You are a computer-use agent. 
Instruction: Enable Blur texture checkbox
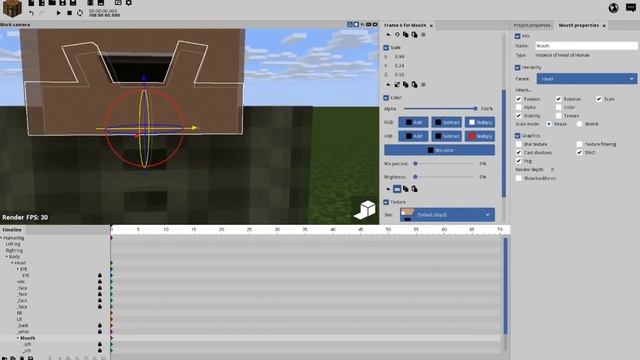[519, 144]
